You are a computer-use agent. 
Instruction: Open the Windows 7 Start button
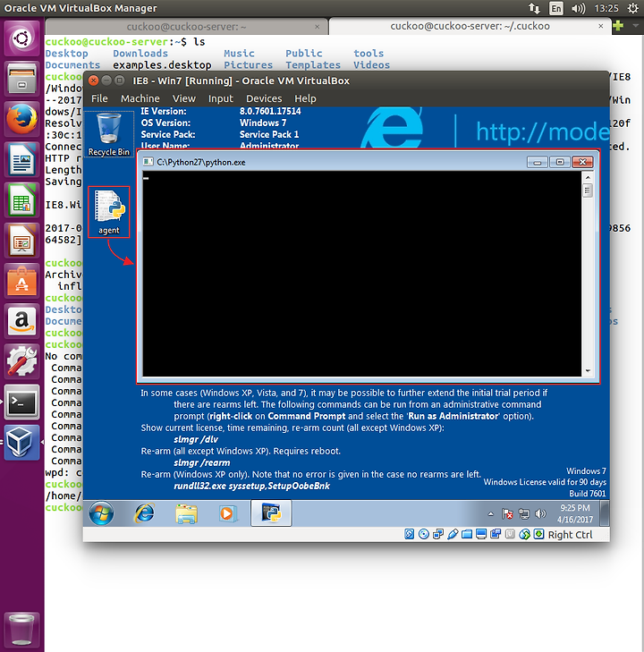coord(101,513)
